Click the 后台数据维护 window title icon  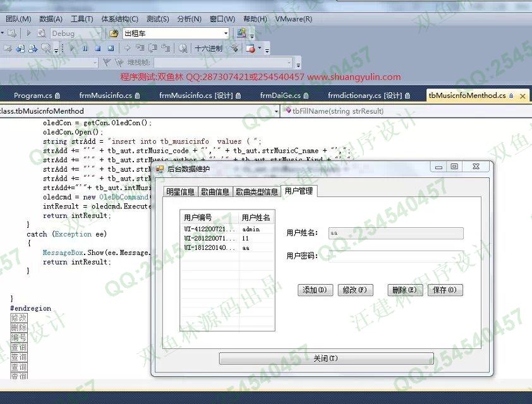coord(160,169)
